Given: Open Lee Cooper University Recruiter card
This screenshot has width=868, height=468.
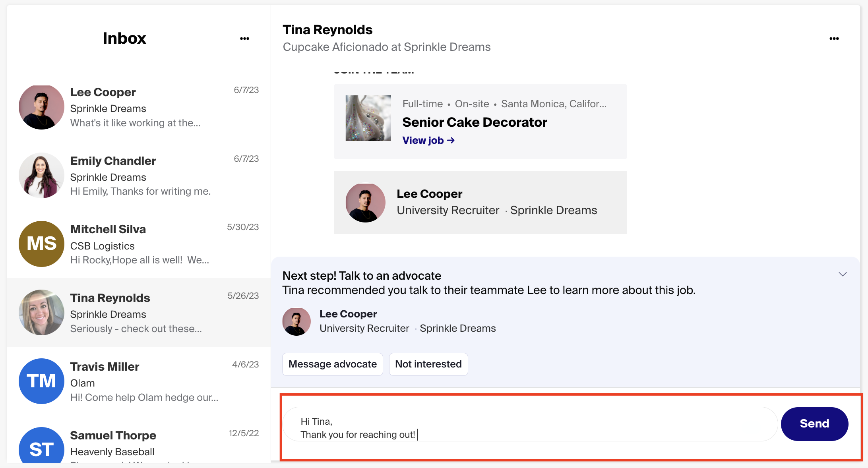Looking at the screenshot, I should [480, 202].
